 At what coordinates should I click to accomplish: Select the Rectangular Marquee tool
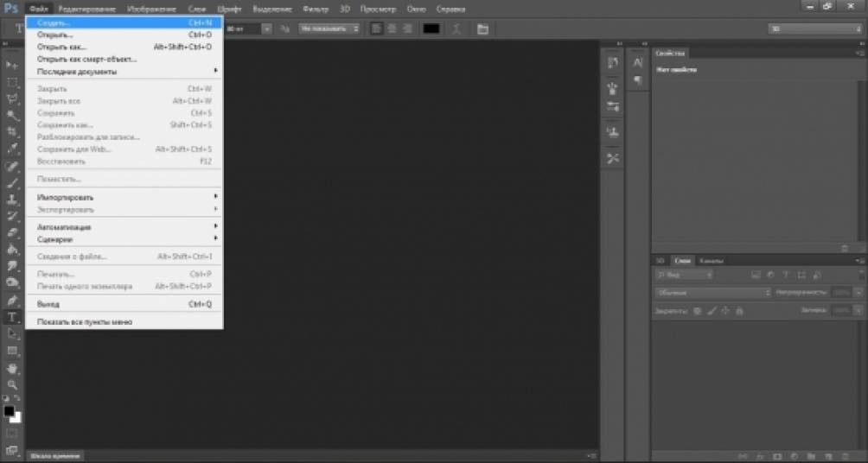pos(11,82)
